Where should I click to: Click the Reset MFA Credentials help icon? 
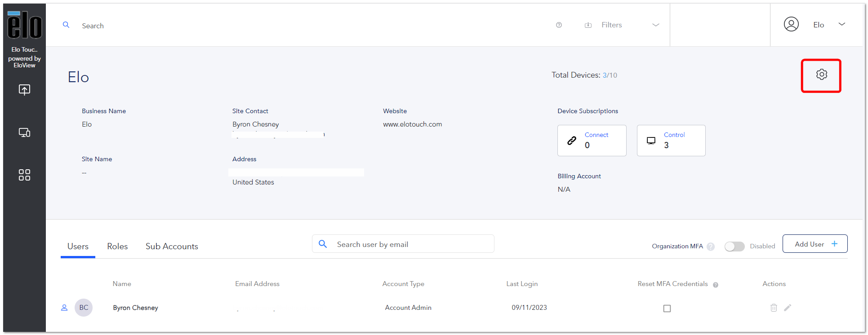716,285
